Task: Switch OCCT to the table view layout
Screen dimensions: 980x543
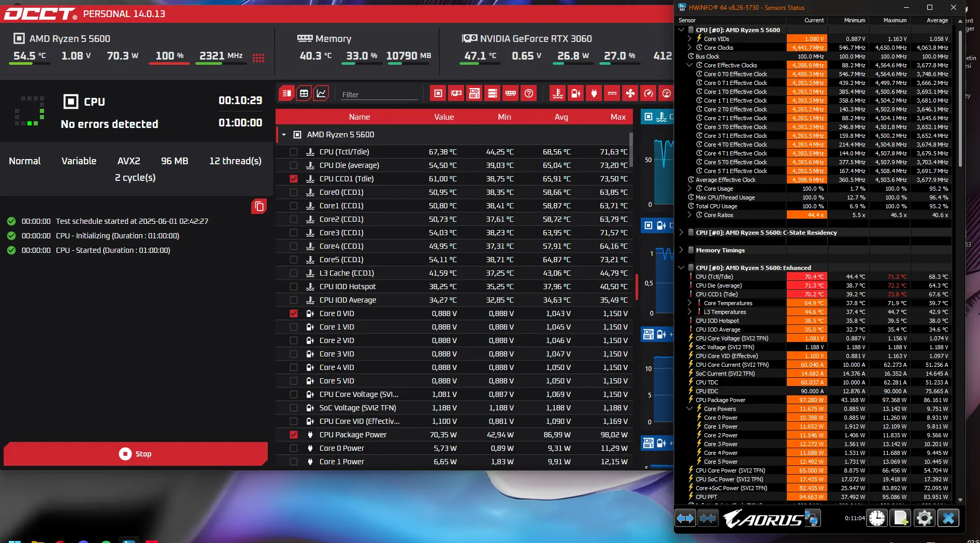Action: [304, 93]
